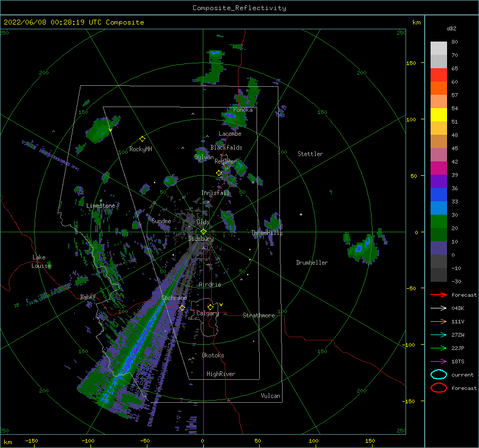Click yellow diamond marker above Calgary label
The image size is (479, 448).
pyautogui.click(x=210, y=307)
